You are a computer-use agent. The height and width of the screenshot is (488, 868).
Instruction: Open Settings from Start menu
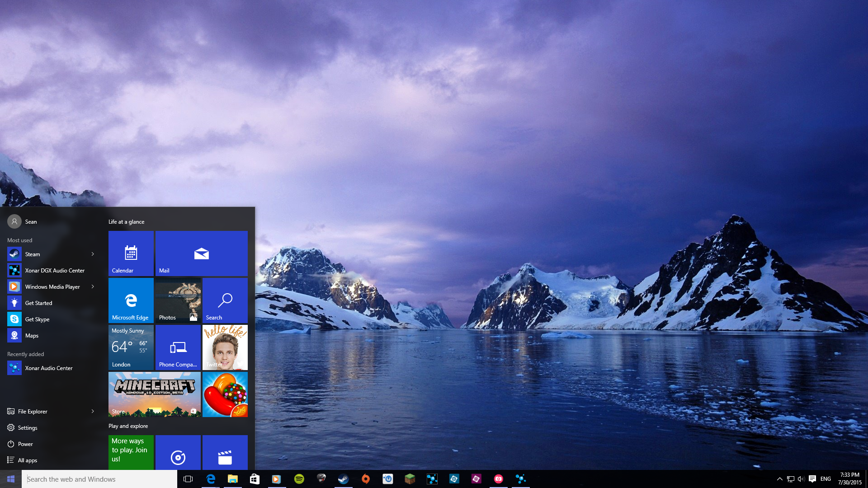click(27, 427)
